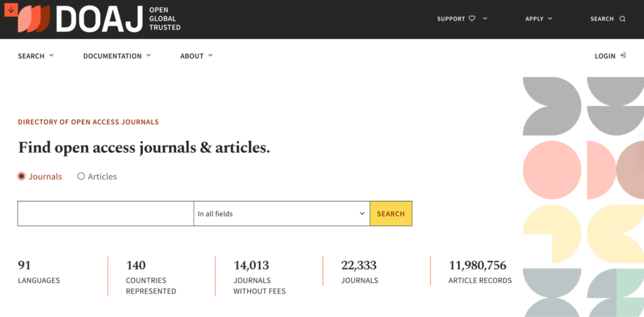
Task: Click the orange down-arrow icon beside the logo
Action: (11, 10)
